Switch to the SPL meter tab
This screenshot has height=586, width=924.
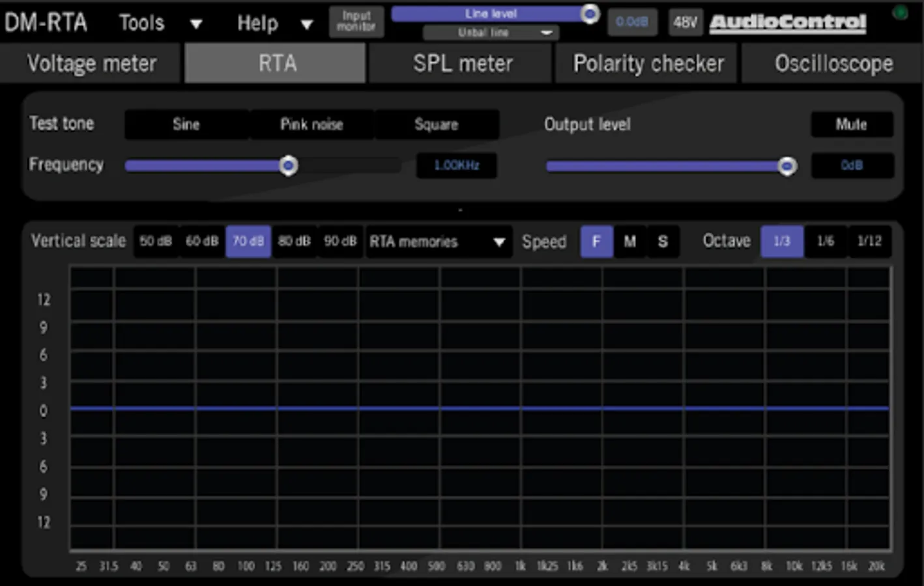(x=461, y=63)
